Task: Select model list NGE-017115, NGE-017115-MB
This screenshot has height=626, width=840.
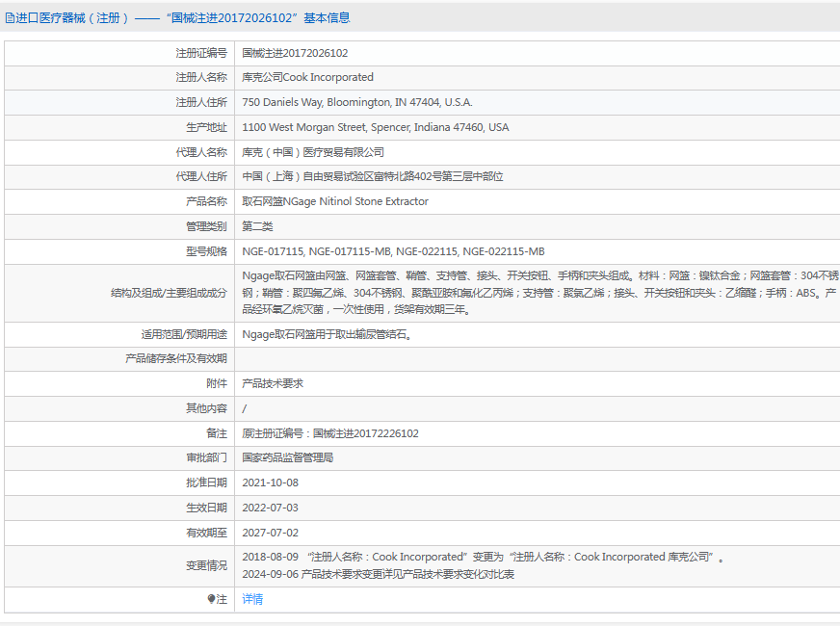Action: [393, 251]
